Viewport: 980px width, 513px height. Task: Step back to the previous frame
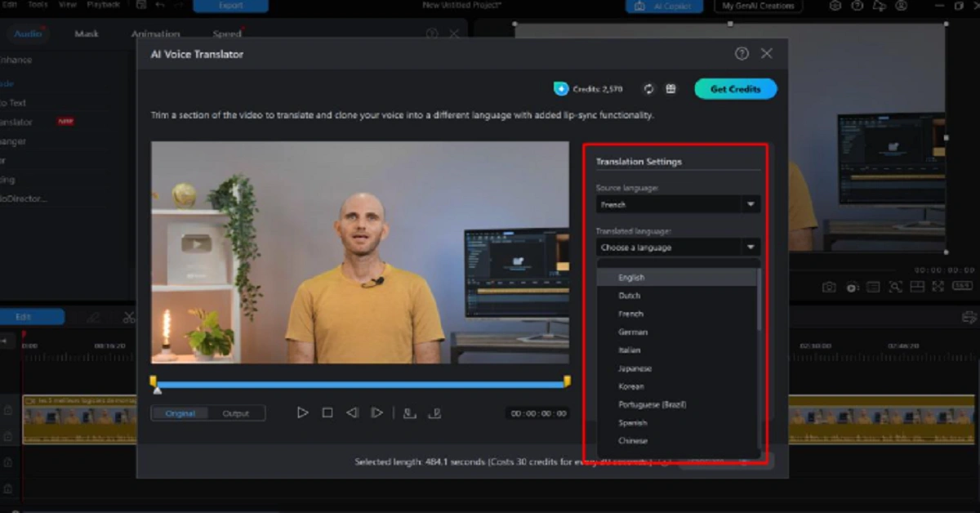pos(352,413)
